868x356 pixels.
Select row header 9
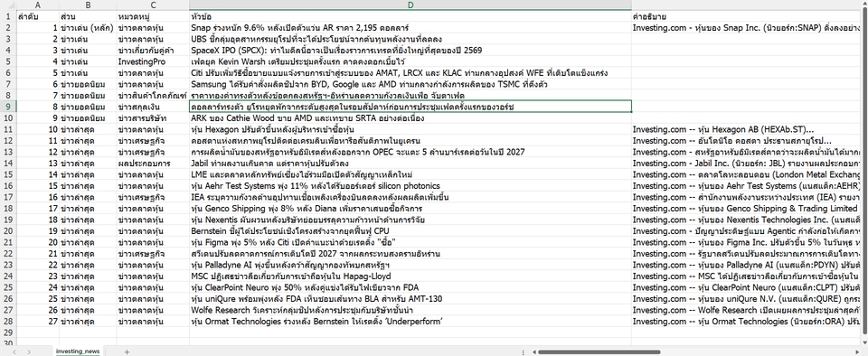click(8, 107)
